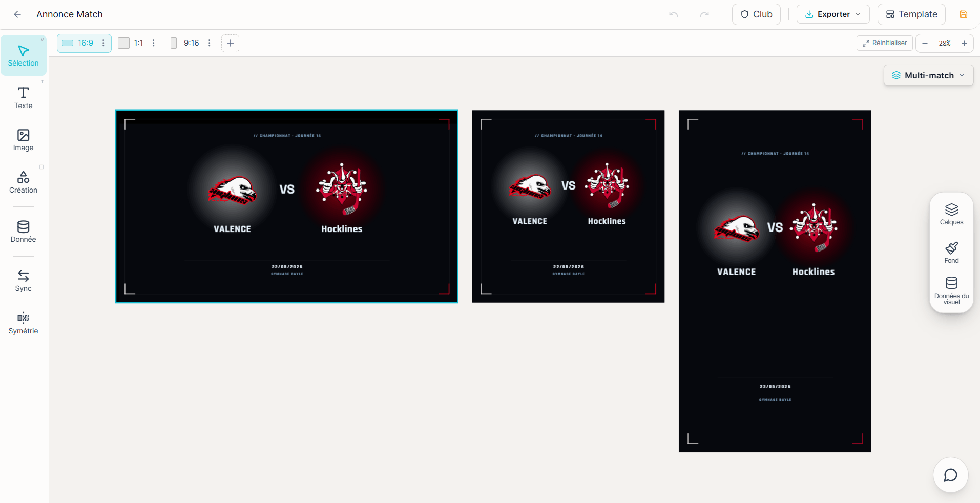Select the 22/05/2026 date in the 1:1 canvas
The width and height of the screenshot is (980, 503).
(568, 267)
